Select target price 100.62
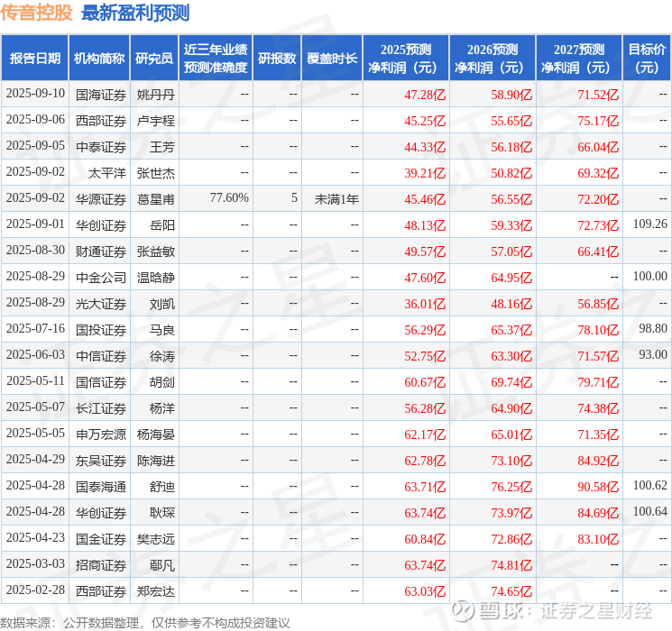Screen dimensions: 672x631 [x=650, y=485]
